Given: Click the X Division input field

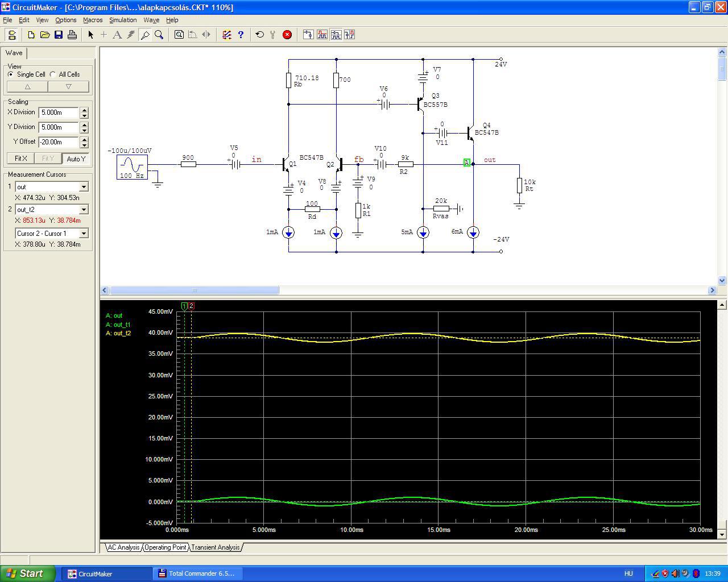Looking at the screenshot, I should [x=59, y=113].
